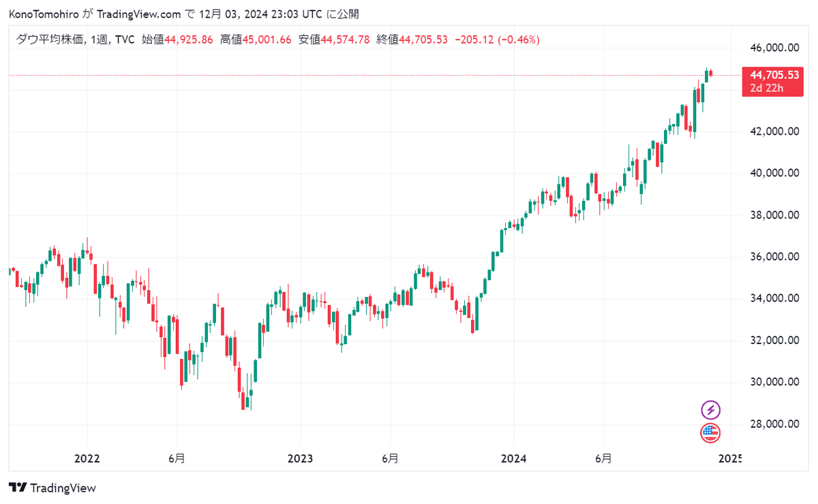Open the TradingView logo at bottom left

click(52, 488)
